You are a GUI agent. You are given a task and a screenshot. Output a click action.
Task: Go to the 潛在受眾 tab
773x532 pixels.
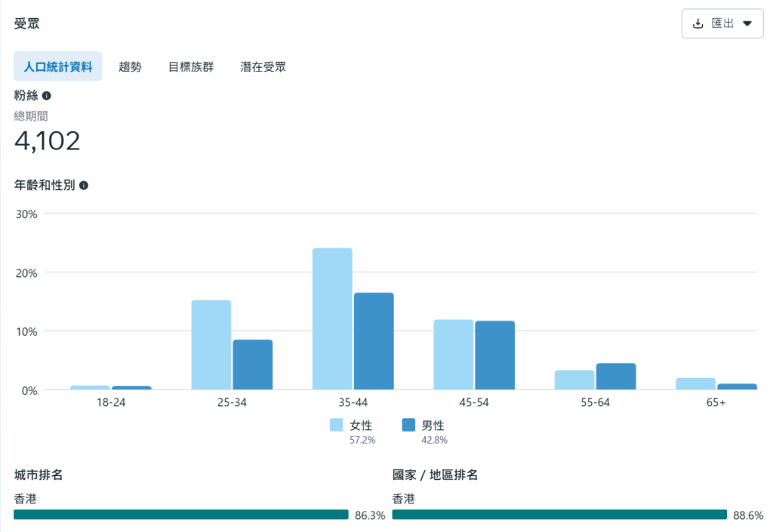(263, 66)
